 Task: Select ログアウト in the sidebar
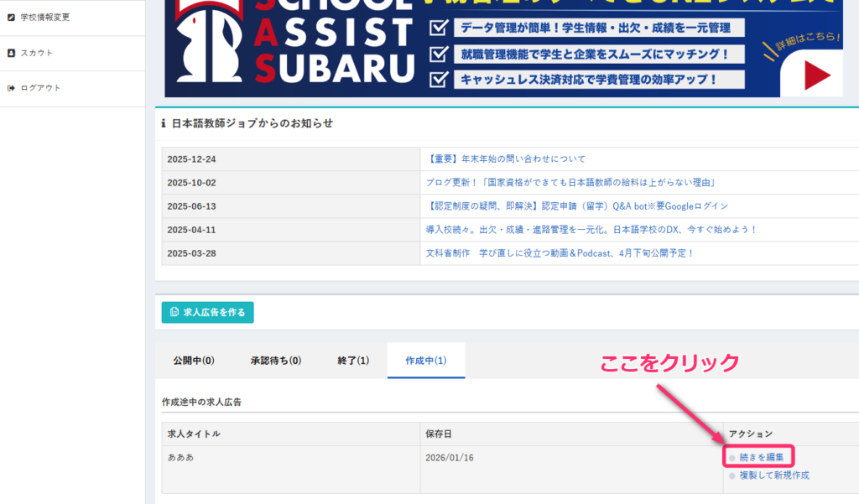40,88
